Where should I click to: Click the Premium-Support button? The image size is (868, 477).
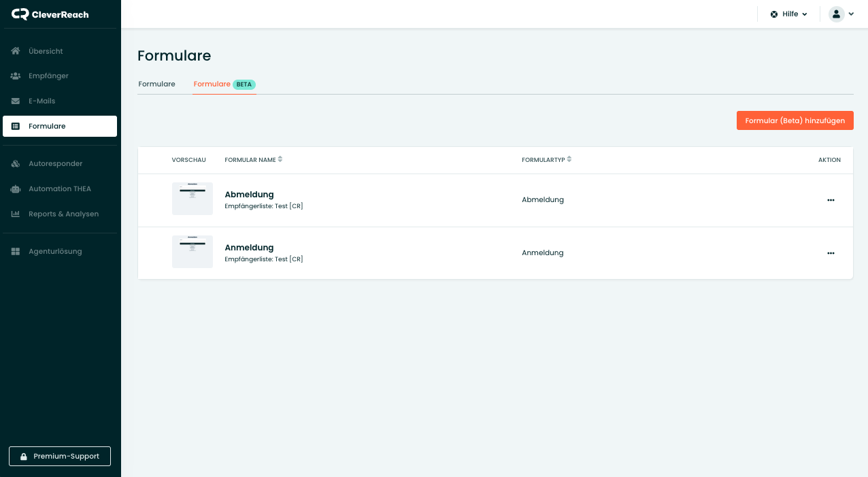coord(60,456)
